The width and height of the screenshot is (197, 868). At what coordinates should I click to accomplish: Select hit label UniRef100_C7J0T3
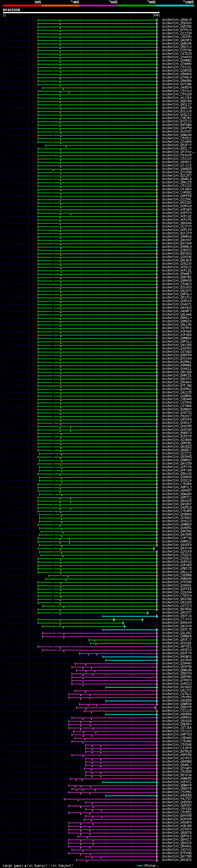[x=177, y=619]
